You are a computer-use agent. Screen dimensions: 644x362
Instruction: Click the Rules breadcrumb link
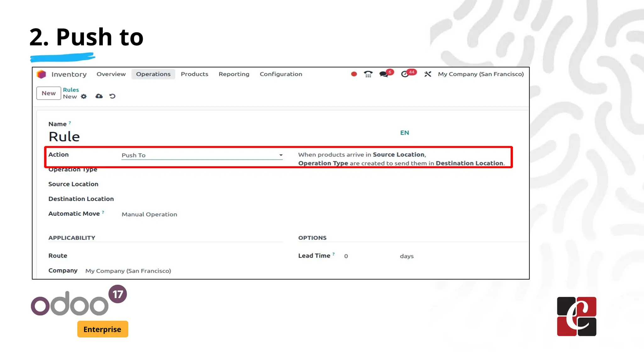click(x=71, y=90)
